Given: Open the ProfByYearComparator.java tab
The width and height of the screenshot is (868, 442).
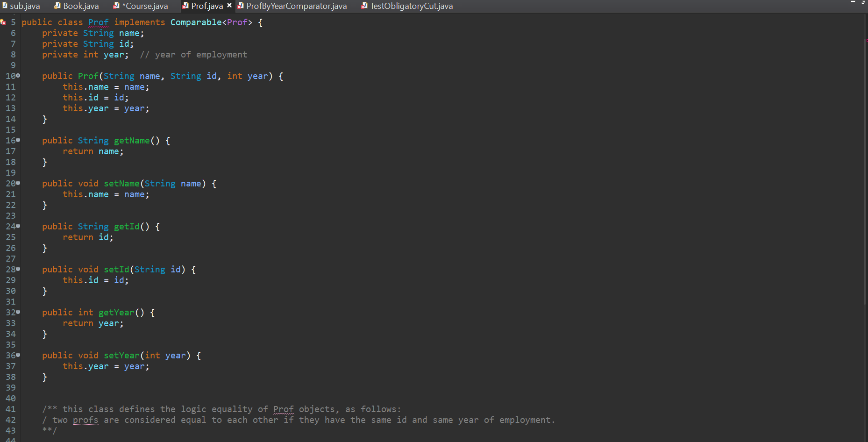Looking at the screenshot, I should (292, 6).
